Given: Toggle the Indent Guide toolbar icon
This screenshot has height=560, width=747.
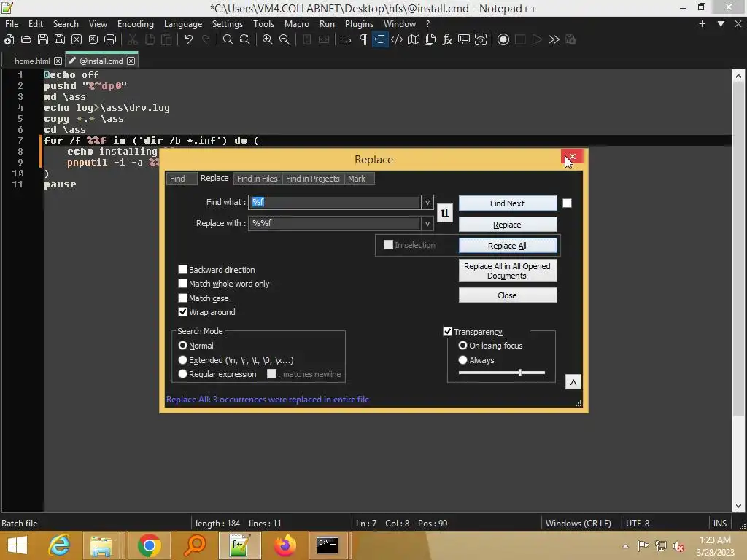Looking at the screenshot, I should pos(379,39).
